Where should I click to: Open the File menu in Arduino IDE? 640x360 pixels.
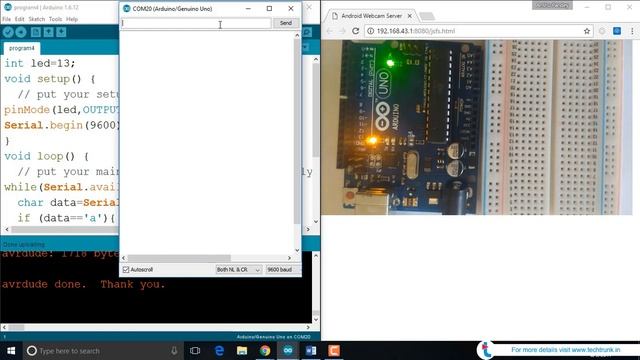point(7,19)
